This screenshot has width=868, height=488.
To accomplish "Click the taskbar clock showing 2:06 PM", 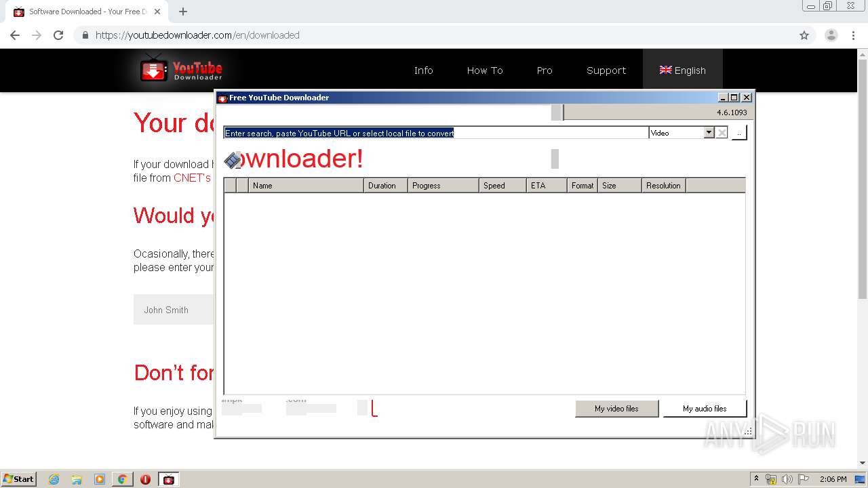I will pyautogui.click(x=833, y=479).
